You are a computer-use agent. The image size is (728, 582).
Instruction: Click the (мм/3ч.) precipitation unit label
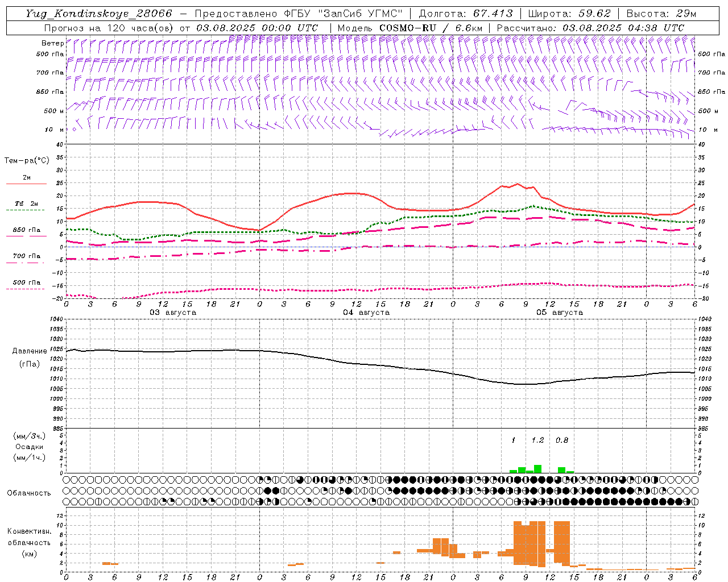click(x=30, y=436)
